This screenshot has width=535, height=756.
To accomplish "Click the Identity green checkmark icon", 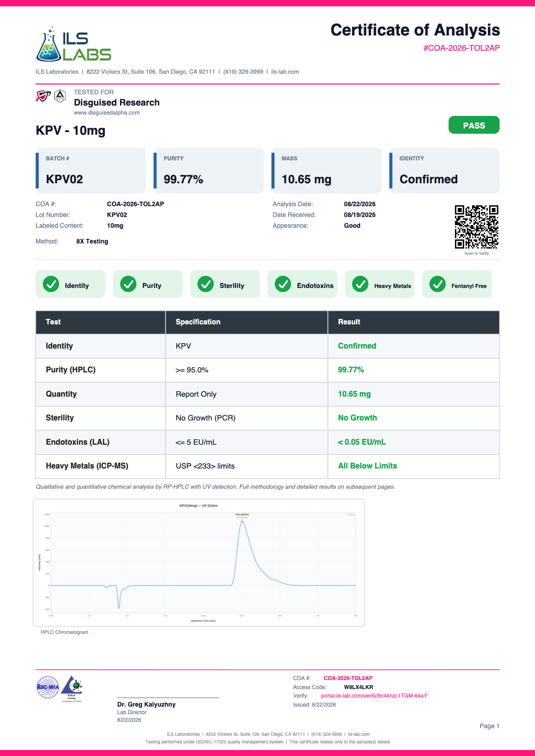I will (51, 284).
